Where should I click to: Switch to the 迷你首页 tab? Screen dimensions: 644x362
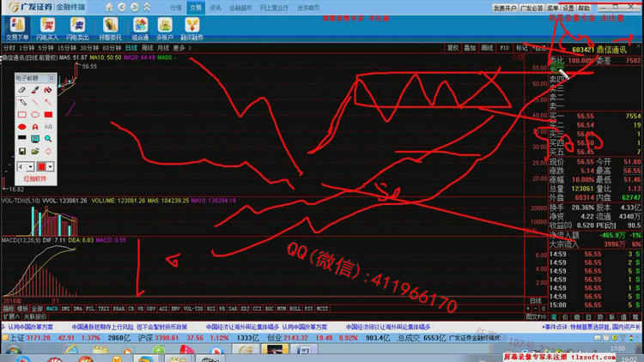pos(308,8)
